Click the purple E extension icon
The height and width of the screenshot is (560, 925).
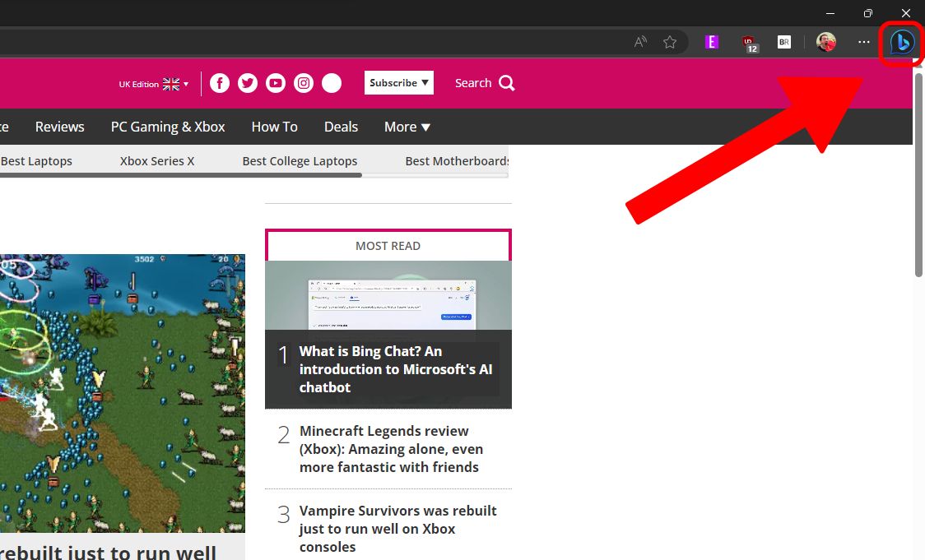click(x=712, y=41)
